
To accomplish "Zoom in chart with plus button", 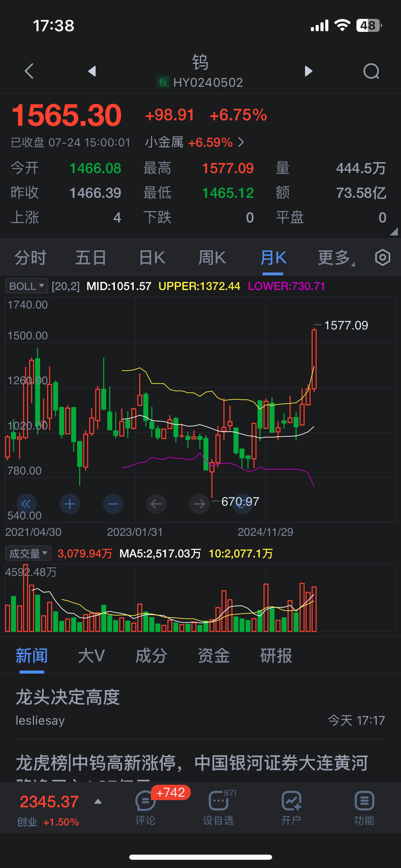I will click(x=70, y=504).
